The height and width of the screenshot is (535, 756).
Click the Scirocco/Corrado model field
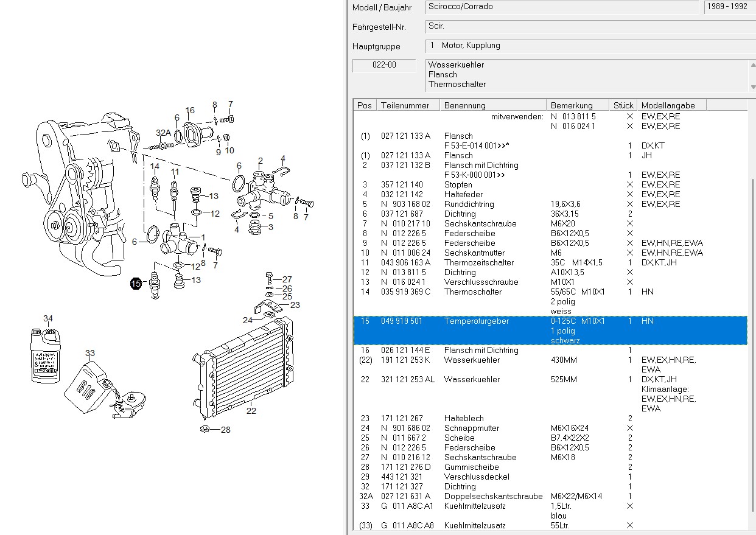tap(562, 7)
